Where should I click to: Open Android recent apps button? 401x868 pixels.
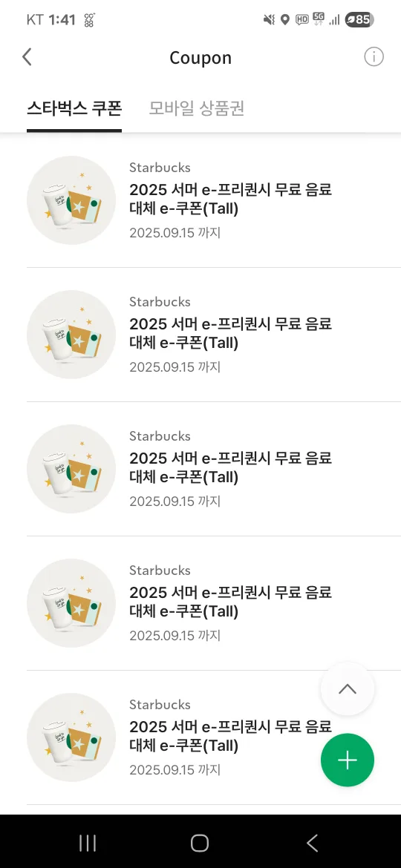[x=88, y=843]
